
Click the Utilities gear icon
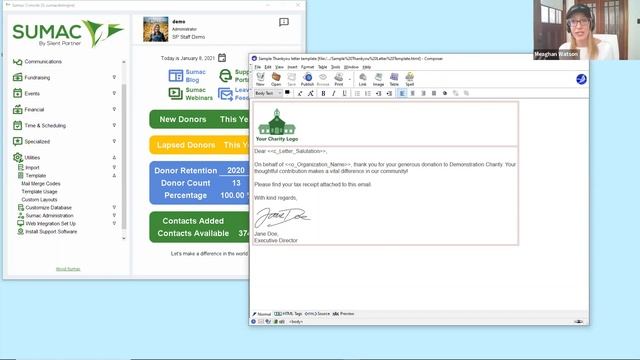click(18, 157)
